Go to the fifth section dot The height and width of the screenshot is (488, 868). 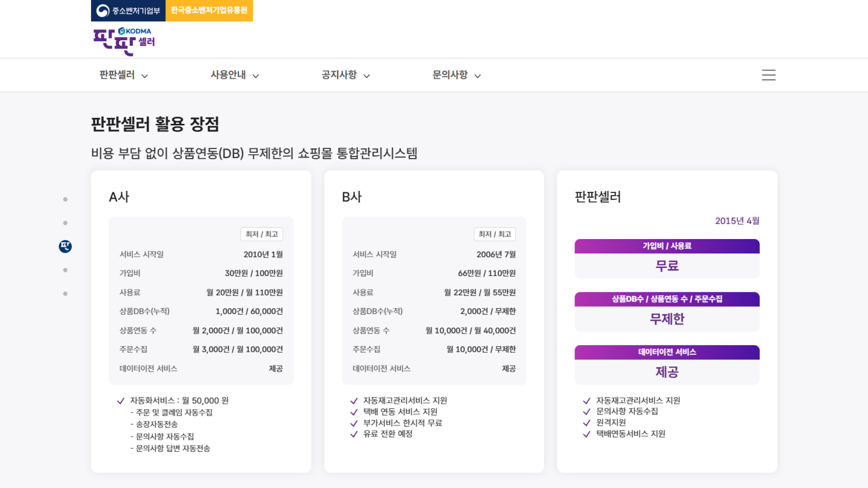66,294
